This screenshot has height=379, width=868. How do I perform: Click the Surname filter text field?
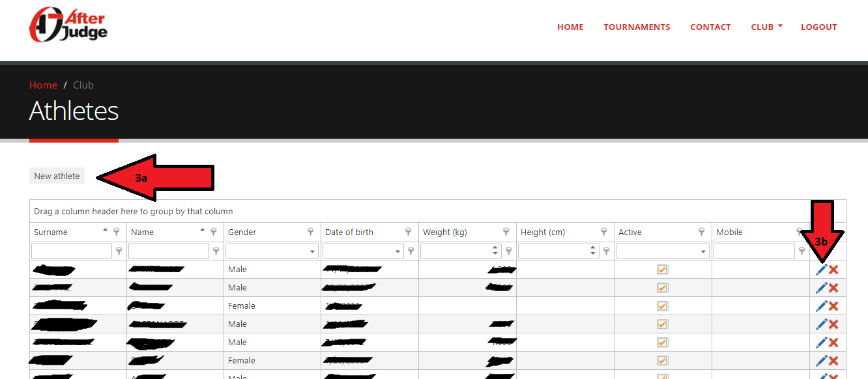click(x=72, y=251)
